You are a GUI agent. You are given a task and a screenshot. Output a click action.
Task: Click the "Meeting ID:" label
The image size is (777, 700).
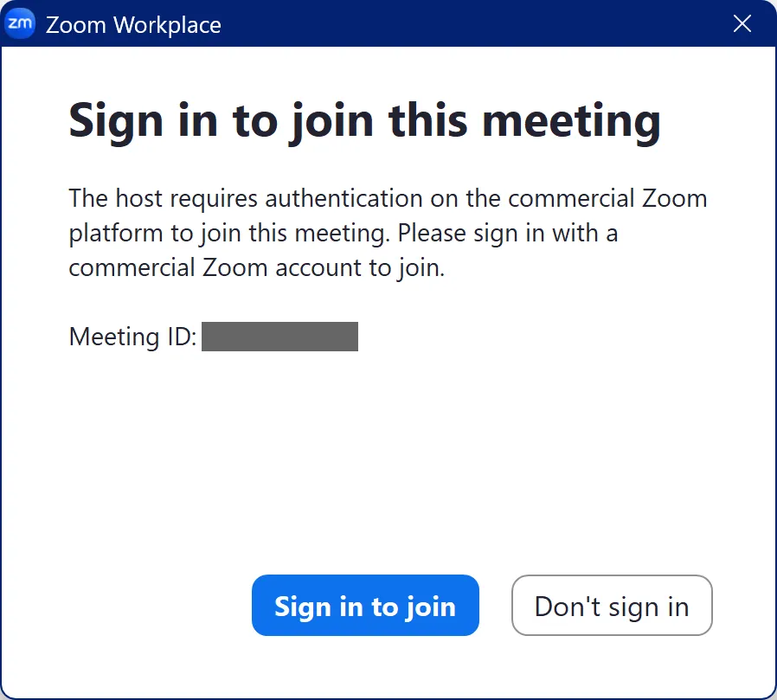pos(132,337)
